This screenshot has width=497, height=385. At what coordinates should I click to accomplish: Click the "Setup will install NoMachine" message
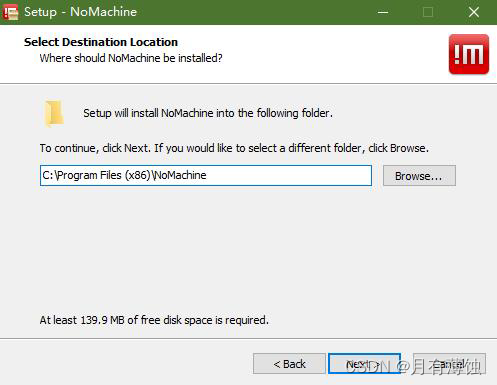point(208,113)
